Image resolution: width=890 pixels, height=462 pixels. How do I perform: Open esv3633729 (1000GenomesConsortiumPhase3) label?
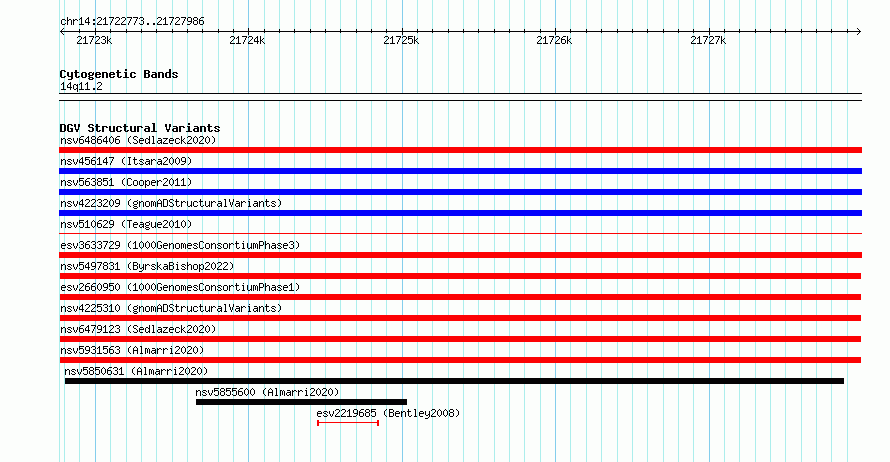tap(180, 245)
